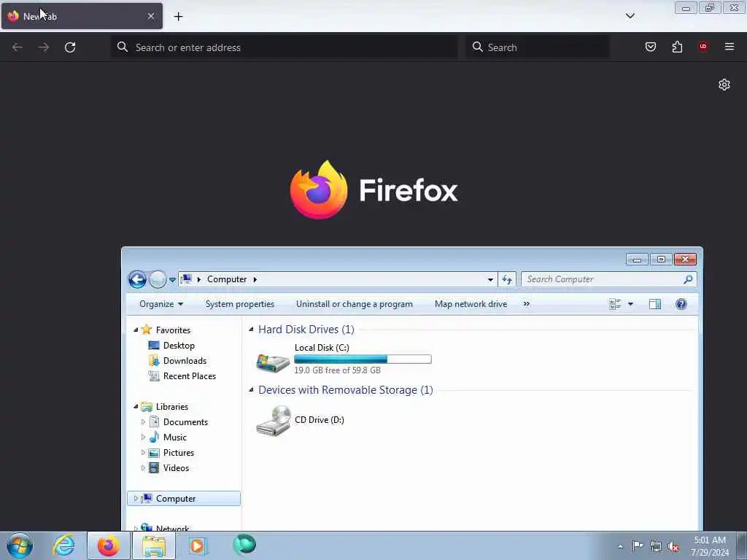This screenshot has height=560, width=747.
Task: Select the Music library
Action: coord(174,437)
